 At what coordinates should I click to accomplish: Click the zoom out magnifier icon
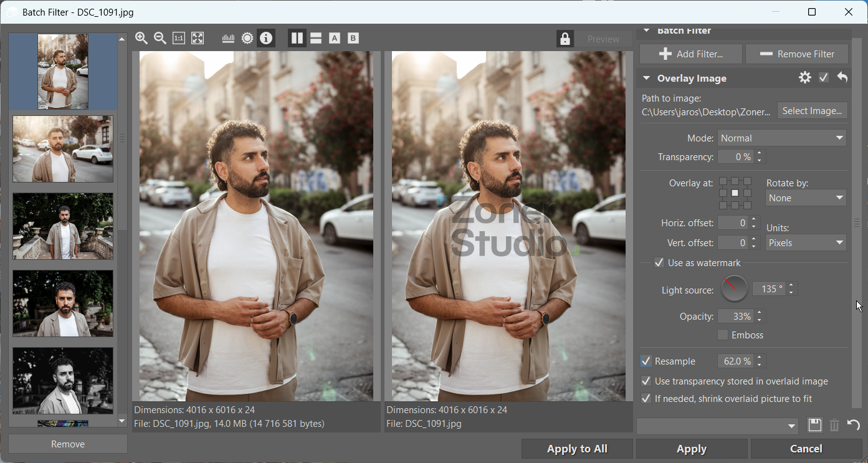click(x=160, y=39)
